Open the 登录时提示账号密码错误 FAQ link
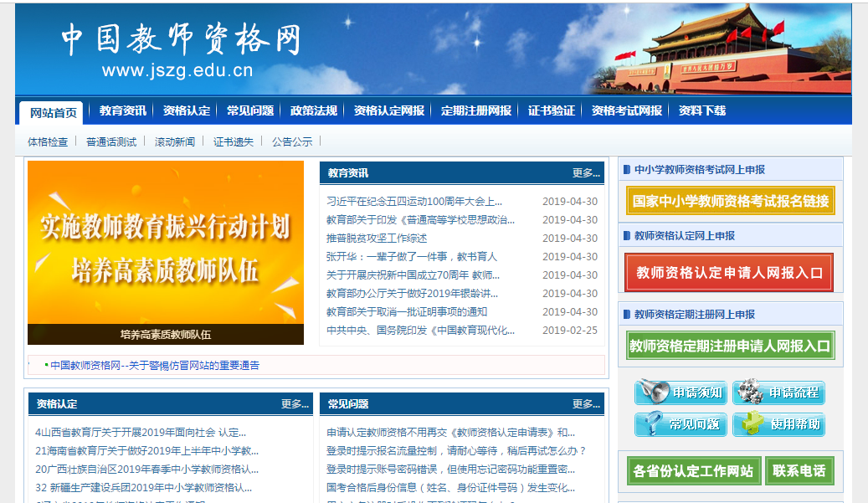This screenshot has width=868, height=503. pyautogui.click(x=450, y=470)
